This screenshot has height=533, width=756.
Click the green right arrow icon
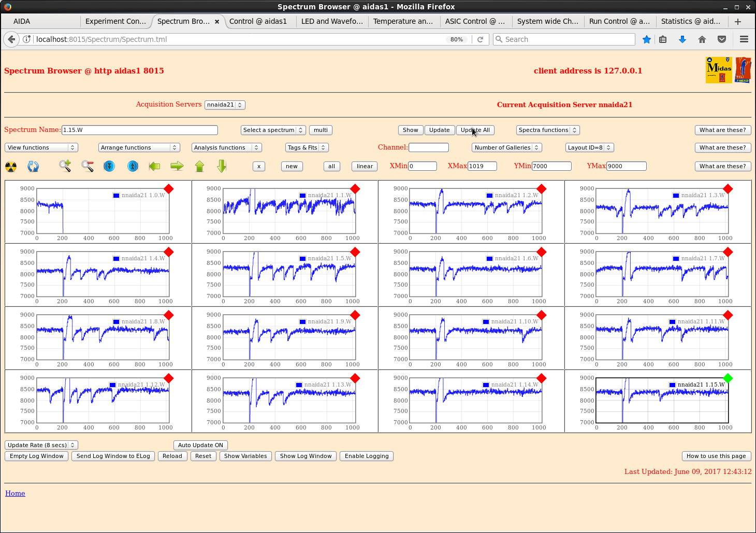point(177,166)
